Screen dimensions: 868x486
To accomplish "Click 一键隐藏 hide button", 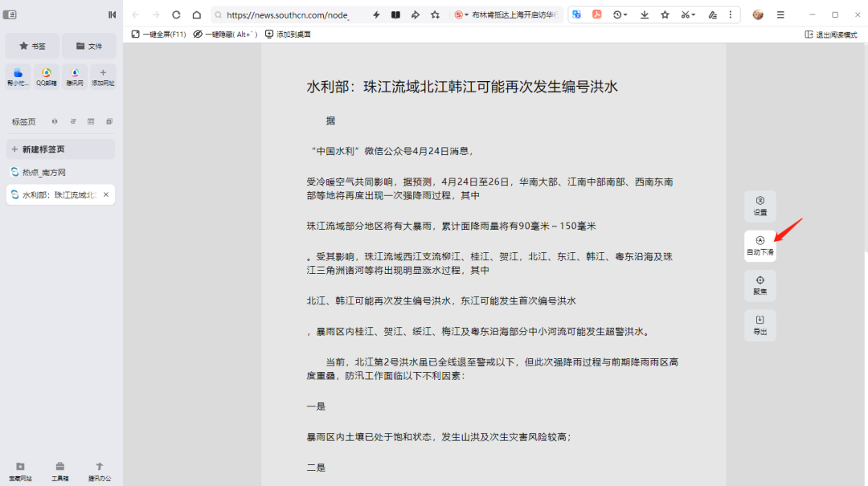I will click(225, 35).
